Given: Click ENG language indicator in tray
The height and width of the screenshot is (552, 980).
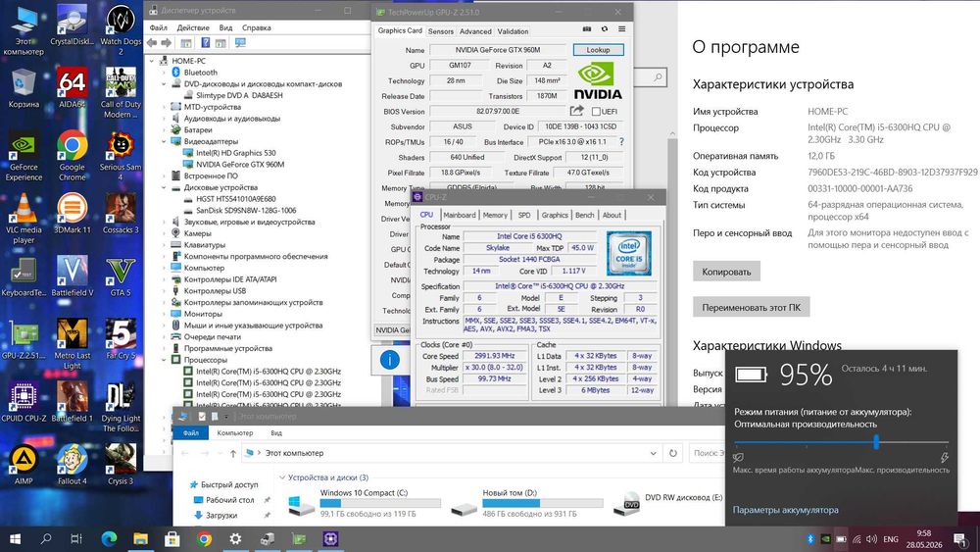Looking at the screenshot, I should tap(891, 539).
